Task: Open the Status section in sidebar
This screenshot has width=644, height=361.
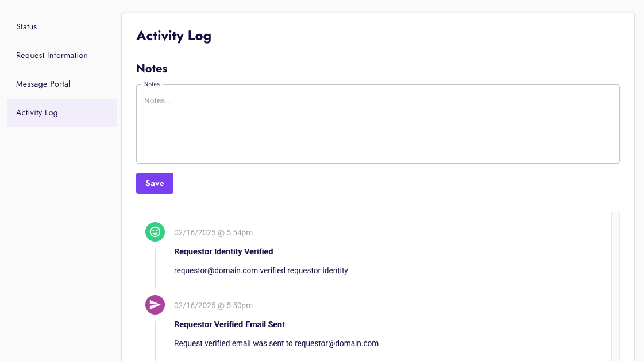Action: [x=26, y=27]
